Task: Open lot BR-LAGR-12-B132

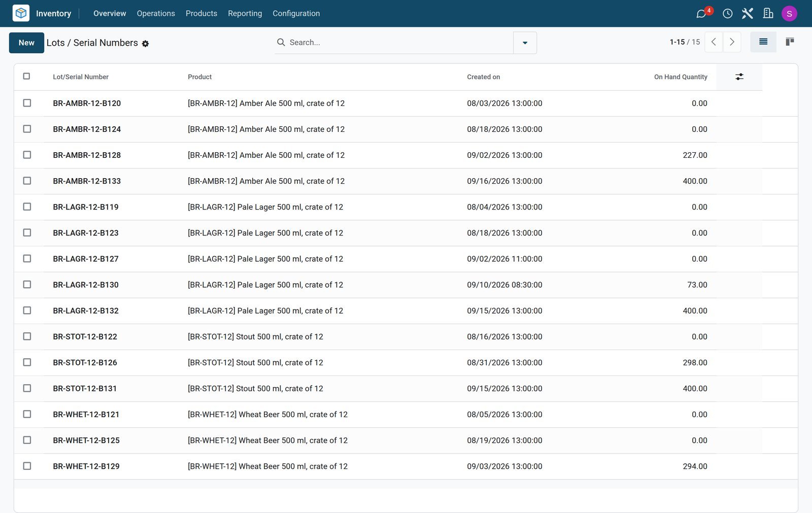Action: coord(86,311)
